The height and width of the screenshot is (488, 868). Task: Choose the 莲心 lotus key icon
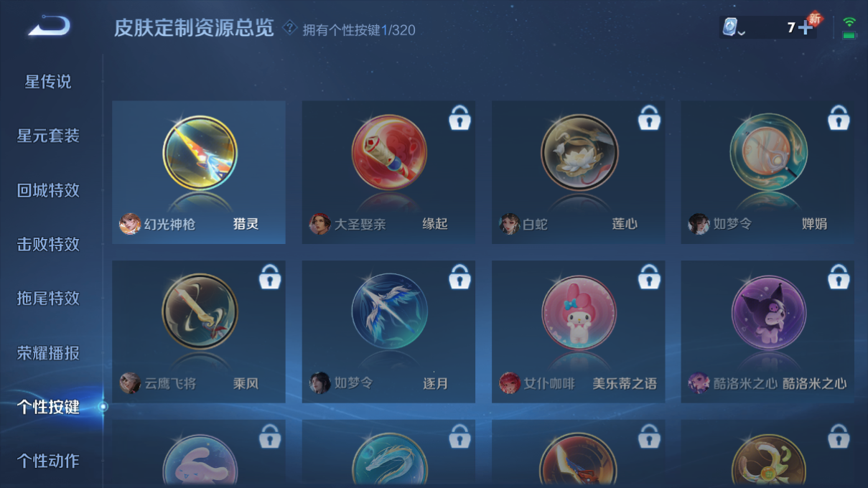click(579, 154)
